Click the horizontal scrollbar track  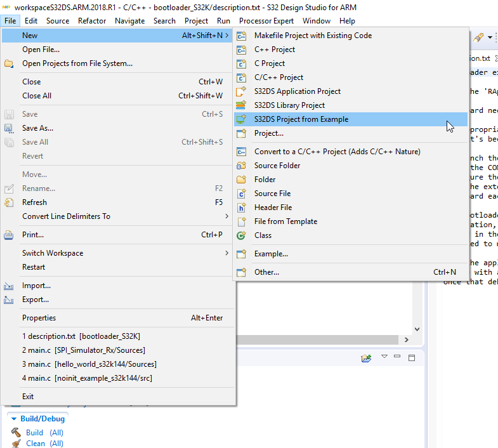point(318,339)
